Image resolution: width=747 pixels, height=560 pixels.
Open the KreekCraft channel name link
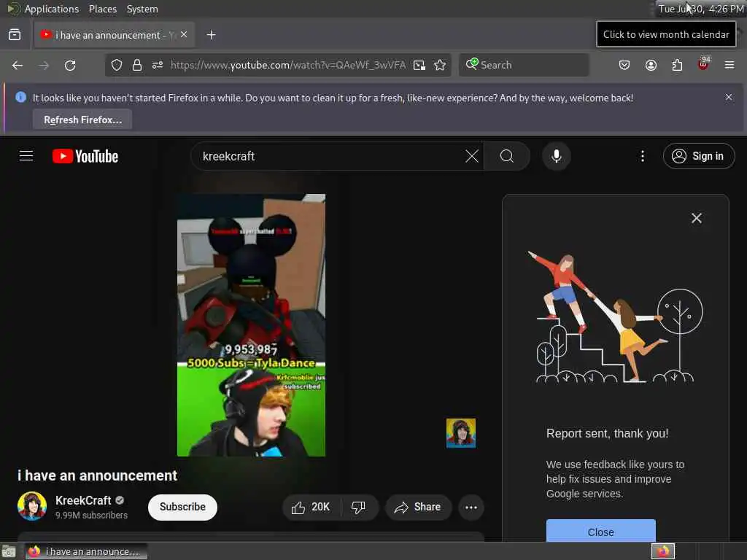click(x=83, y=500)
